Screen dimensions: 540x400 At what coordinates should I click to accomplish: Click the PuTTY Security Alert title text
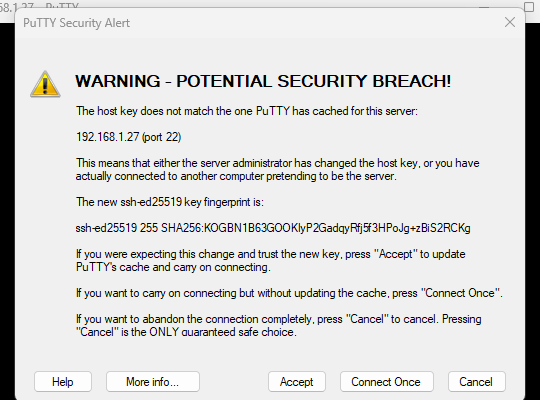tap(76, 23)
